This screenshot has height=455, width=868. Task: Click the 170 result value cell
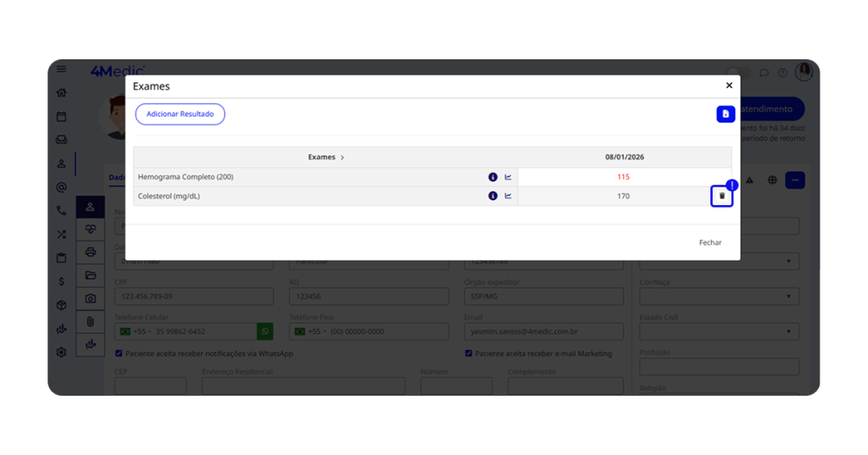pyautogui.click(x=623, y=196)
